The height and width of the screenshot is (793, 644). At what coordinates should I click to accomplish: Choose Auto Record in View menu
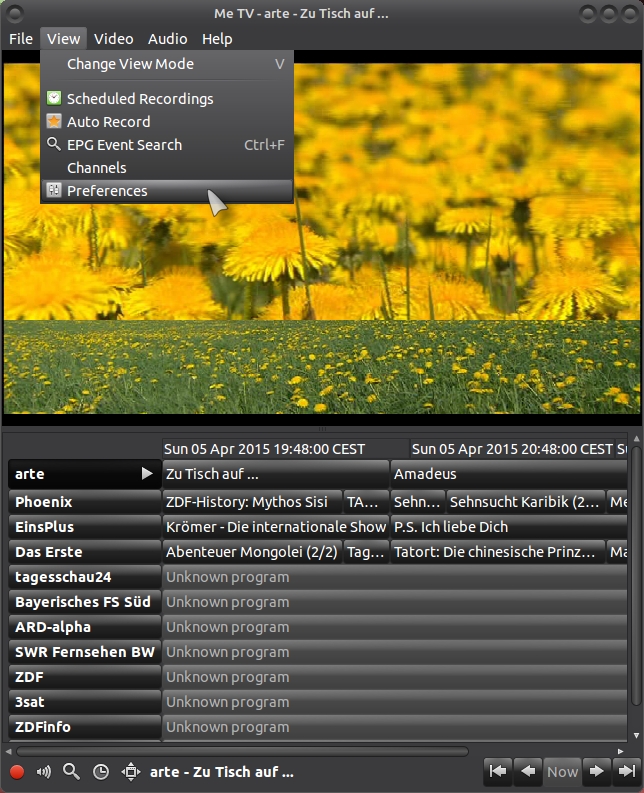(x=108, y=122)
